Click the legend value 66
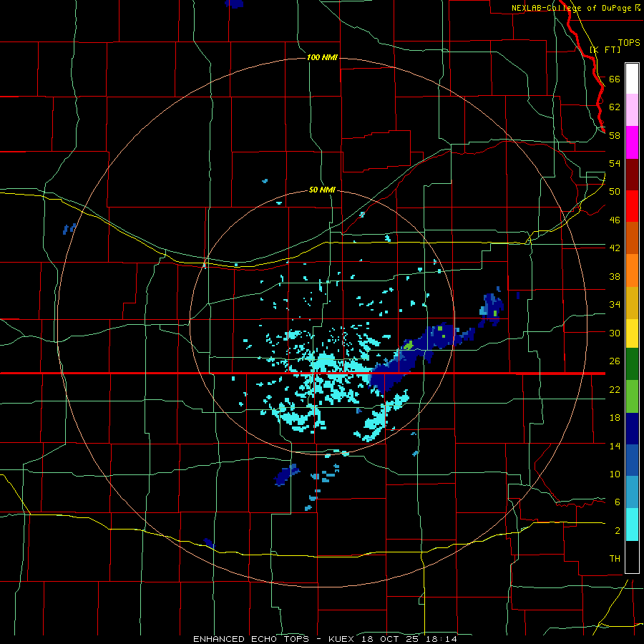This screenshot has width=644, height=644. click(x=615, y=79)
